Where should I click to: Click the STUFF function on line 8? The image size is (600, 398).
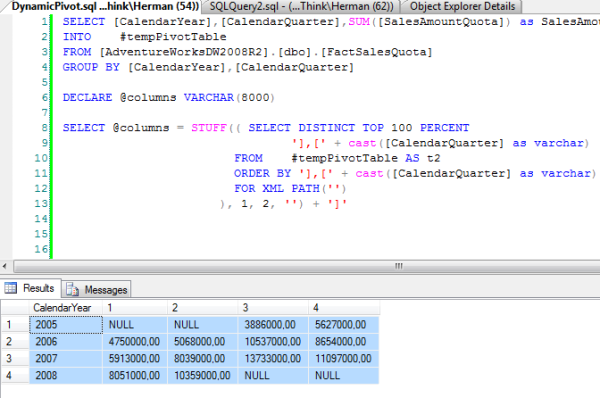pos(209,128)
